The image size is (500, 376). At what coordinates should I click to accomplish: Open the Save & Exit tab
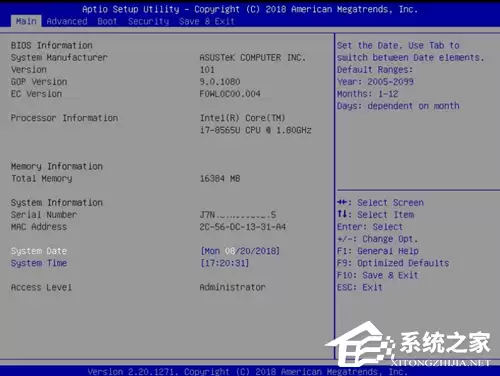pyautogui.click(x=207, y=21)
